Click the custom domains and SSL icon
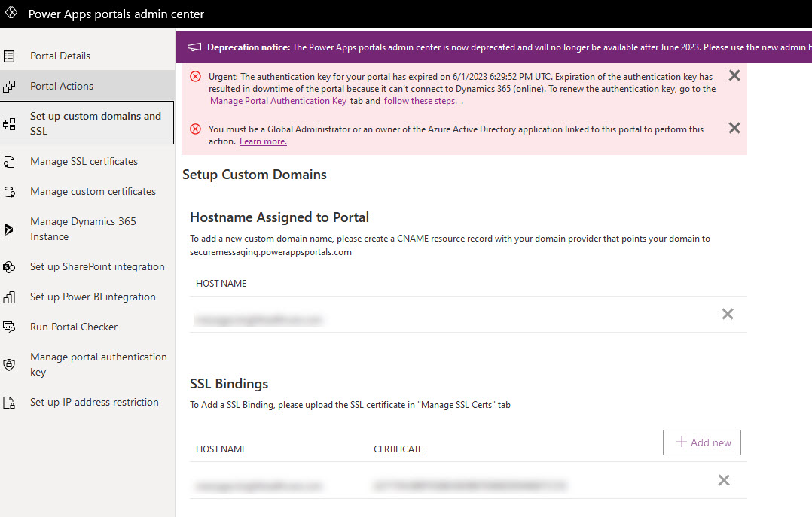Screen dimensions: 812x517 click(9, 123)
